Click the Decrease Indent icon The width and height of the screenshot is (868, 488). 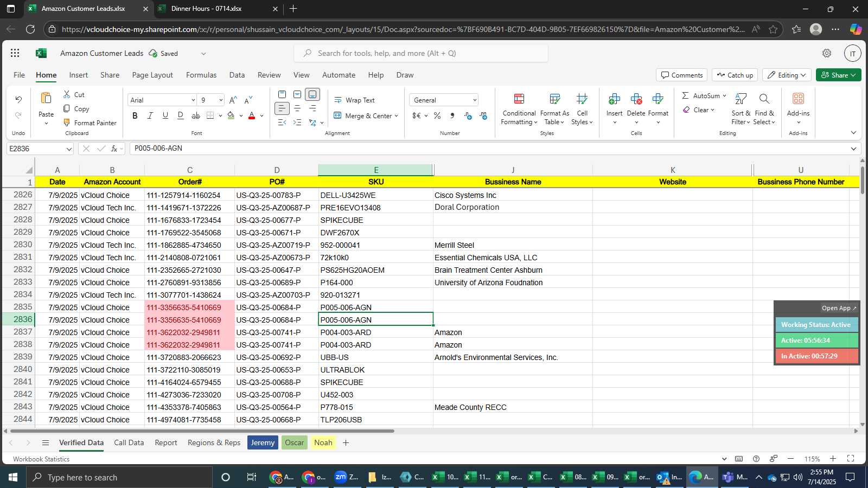(x=282, y=123)
